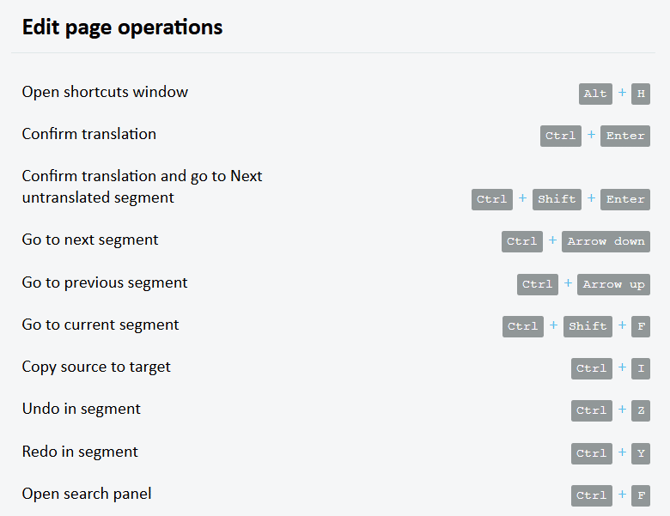Click the Go to next segment label
Viewport: 670px width, 516px height.
click(x=90, y=240)
